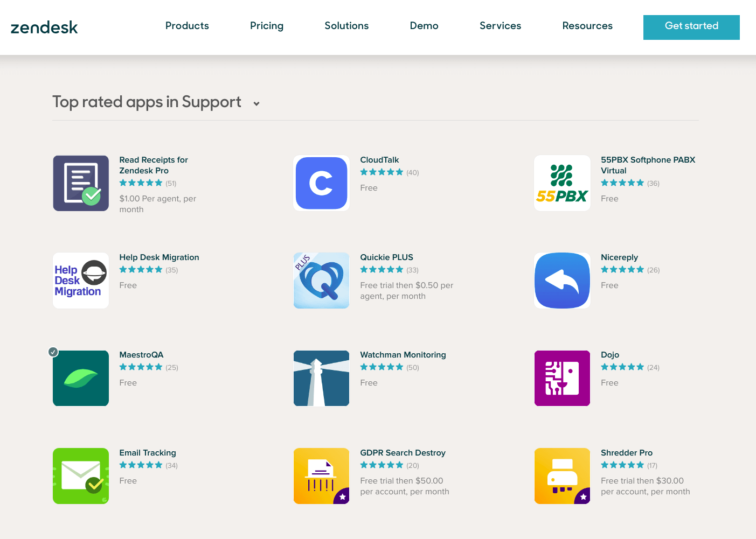Open the Read Receipts for Zendesk Pro app icon
This screenshot has width=756, height=539.
(x=81, y=183)
